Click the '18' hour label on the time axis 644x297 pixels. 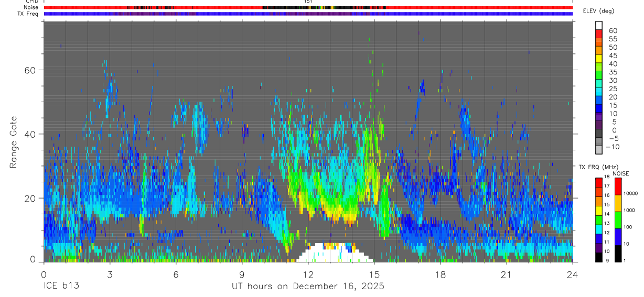tap(440, 274)
